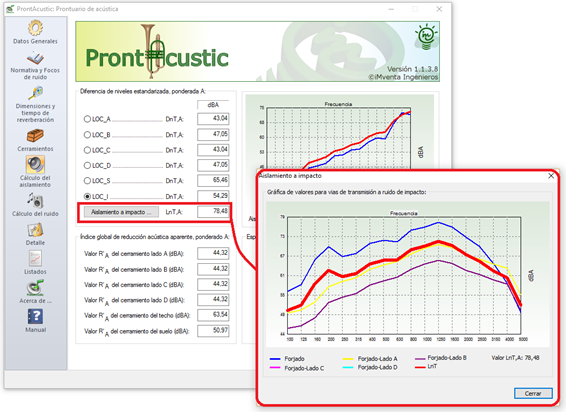Click LOC_B DnT,A value field 47,05
The image size is (566, 412).
click(213, 134)
